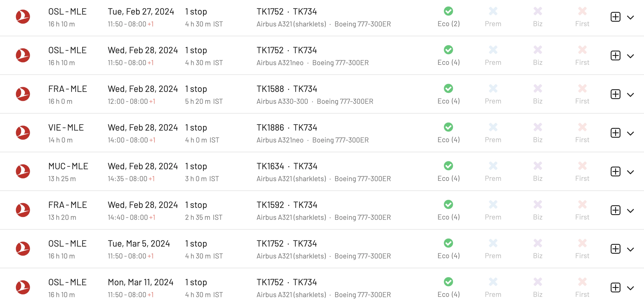Expand the FRA-MLE TK1592 flight details
Screen dimensions: 644x304
[630, 211]
